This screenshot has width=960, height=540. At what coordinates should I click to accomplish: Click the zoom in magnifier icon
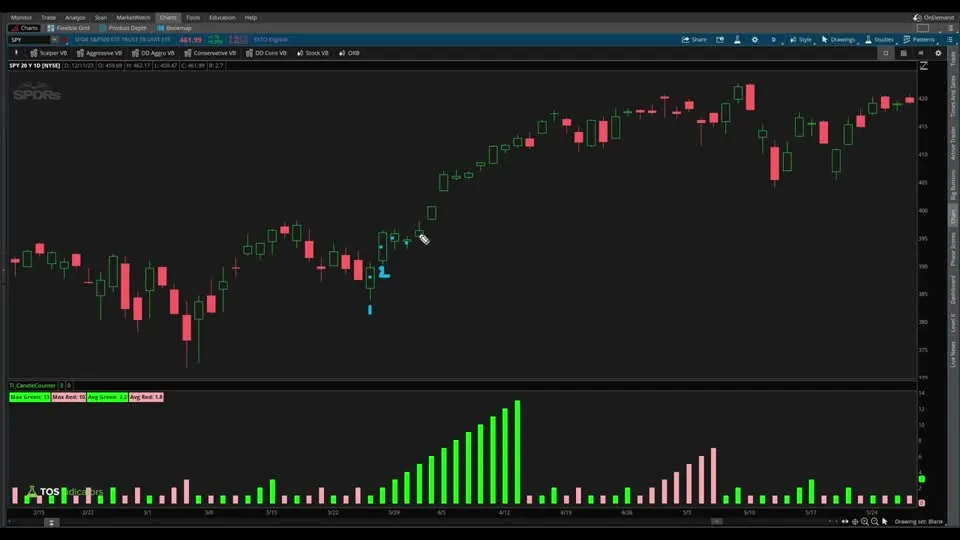[864, 522]
